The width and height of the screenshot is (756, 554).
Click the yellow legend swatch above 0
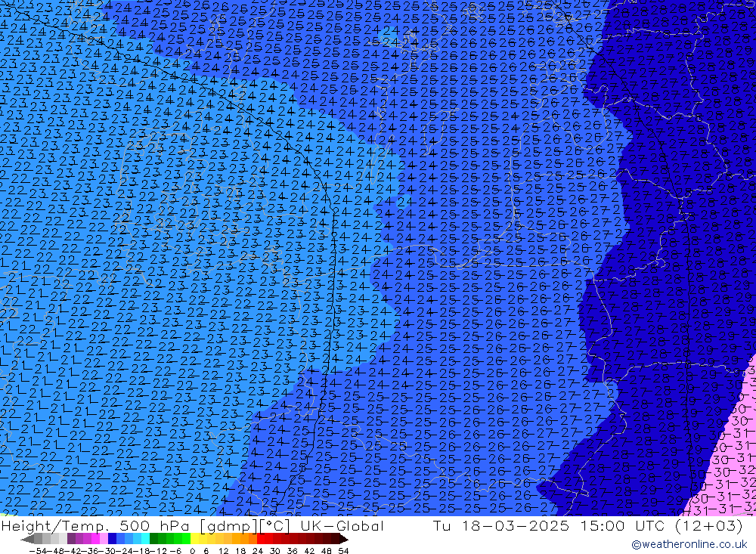click(194, 539)
